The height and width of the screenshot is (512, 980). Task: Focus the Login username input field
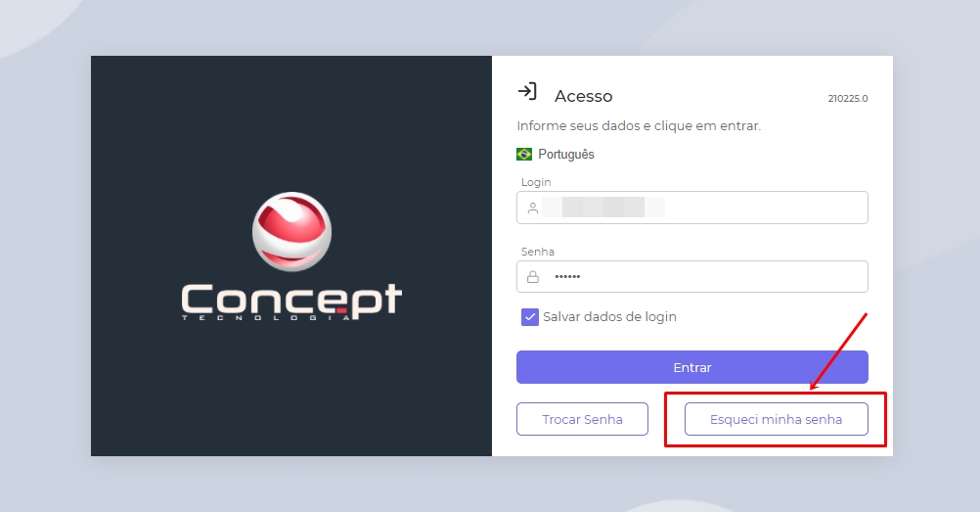point(691,208)
